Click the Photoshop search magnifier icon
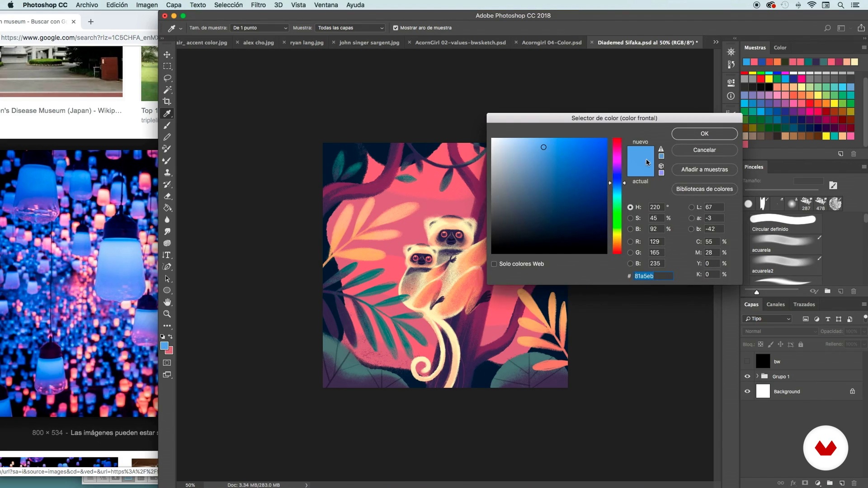Screen dimensions: 868x488 point(827,28)
